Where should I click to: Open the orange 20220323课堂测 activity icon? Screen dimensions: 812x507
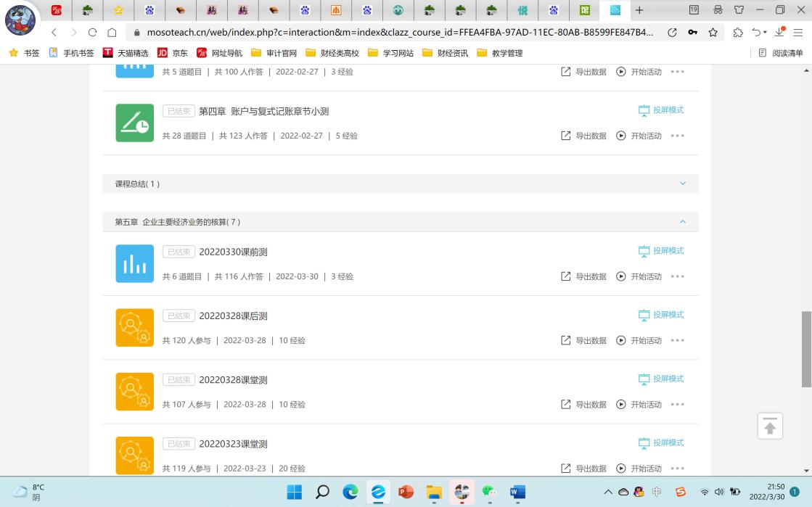[135, 456]
